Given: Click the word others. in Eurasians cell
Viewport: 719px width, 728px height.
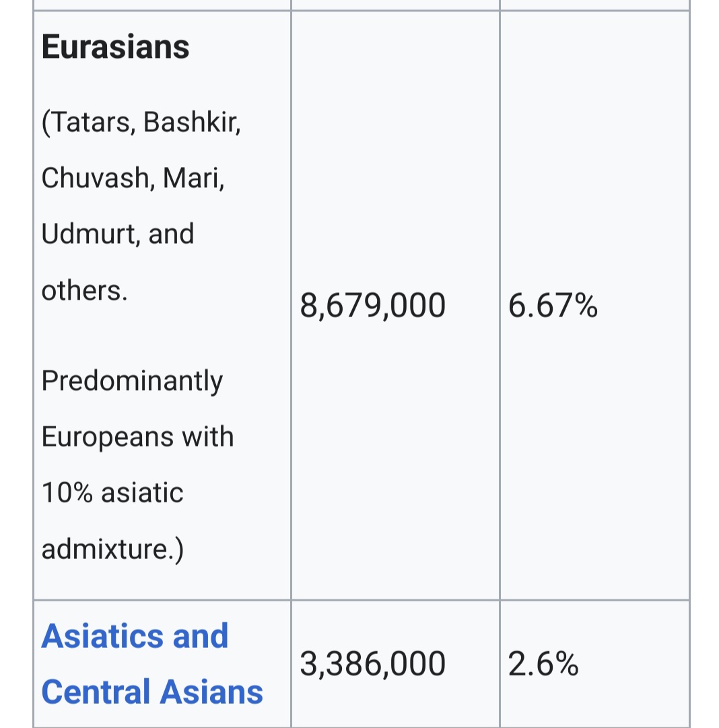Looking at the screenshot, I should point(84,291).
